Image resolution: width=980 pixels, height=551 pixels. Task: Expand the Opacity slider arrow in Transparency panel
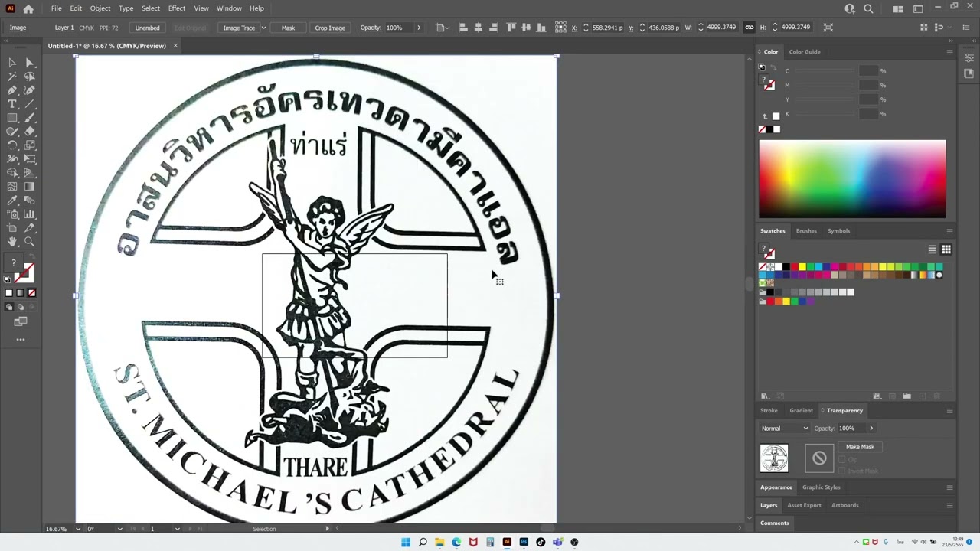871,429
